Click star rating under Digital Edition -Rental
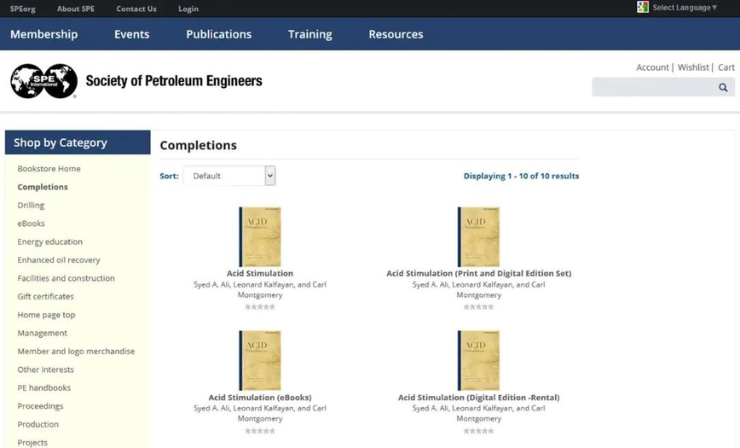 pos(479,431)
